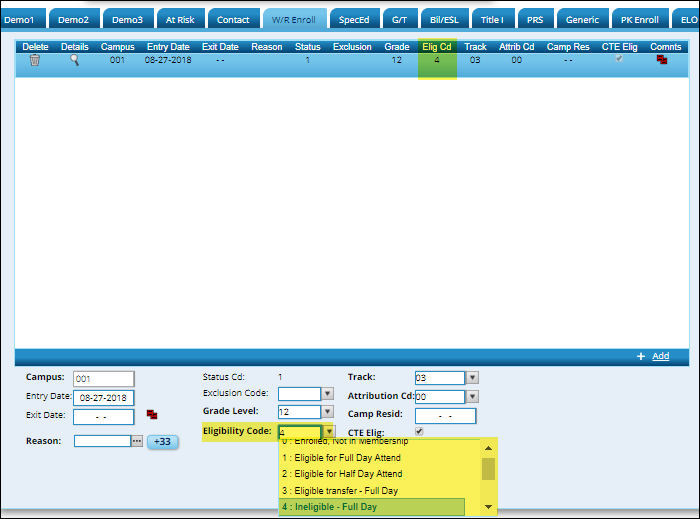Click the trash can delete icon in row
This screenshot has height=519, width=700.
pos(35,61)
